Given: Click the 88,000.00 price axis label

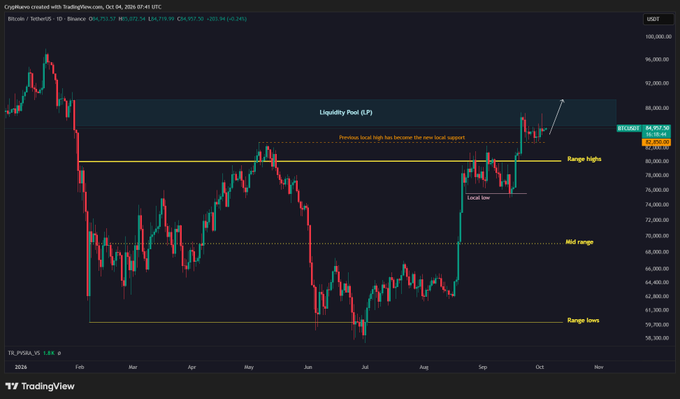Looking at the screenshot, I should pos(658,108).
